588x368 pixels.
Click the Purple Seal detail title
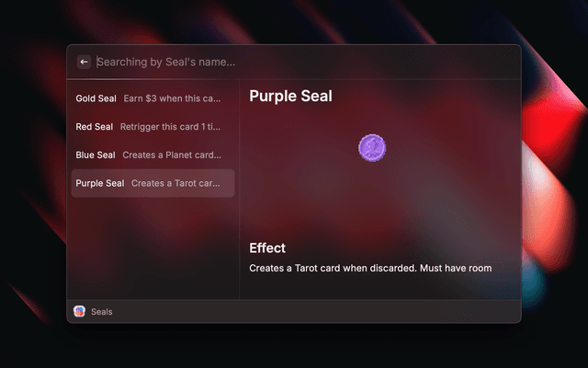290,96
